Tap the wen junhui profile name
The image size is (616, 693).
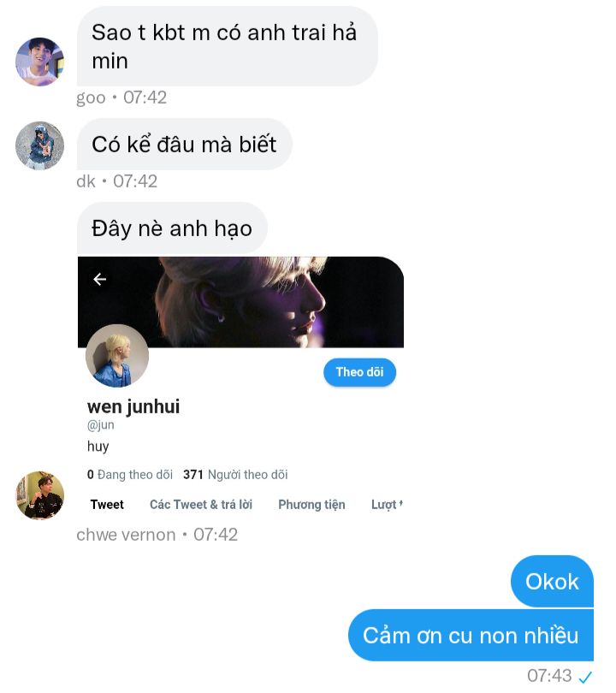click(133, 406)
